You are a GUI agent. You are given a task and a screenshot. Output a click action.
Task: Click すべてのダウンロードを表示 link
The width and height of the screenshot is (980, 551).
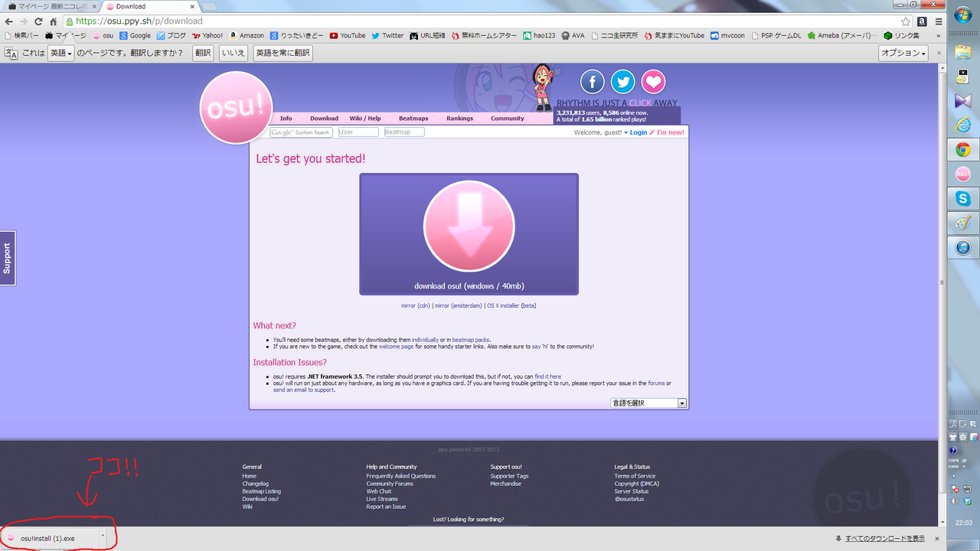[x=885, y=539]
